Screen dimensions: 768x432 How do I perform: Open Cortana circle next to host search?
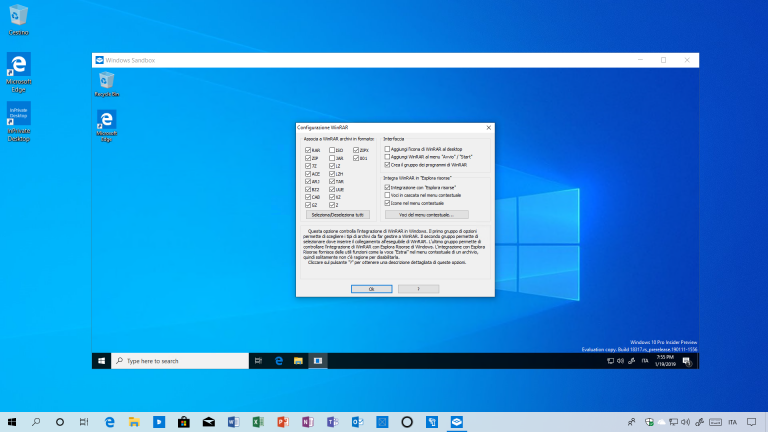(x=60, y=422)
